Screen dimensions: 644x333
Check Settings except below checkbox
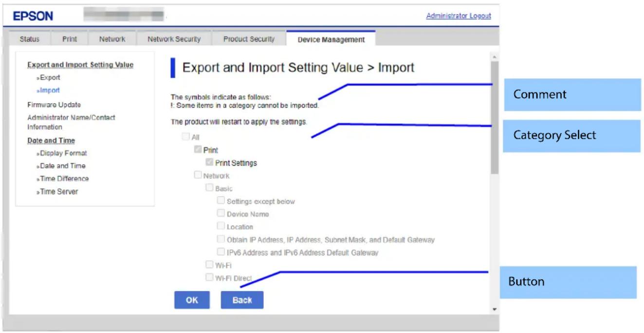(221, 201)
